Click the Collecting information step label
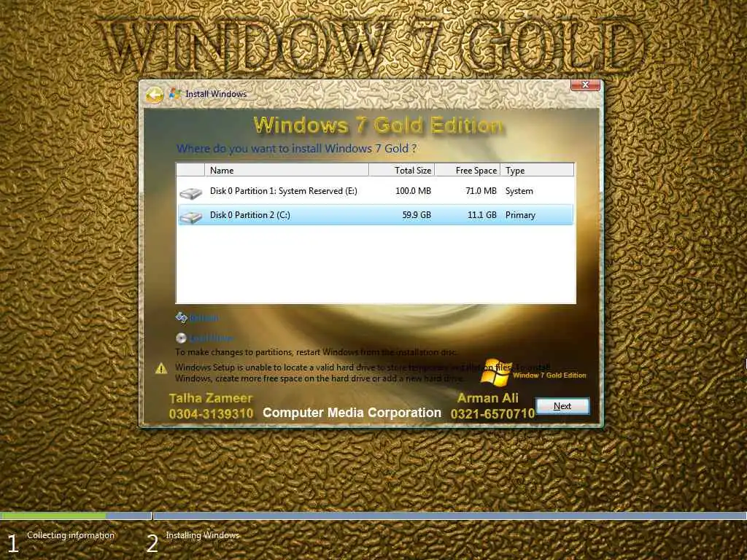This screenshot has height=560, width=747. click(x=71, y=535)
